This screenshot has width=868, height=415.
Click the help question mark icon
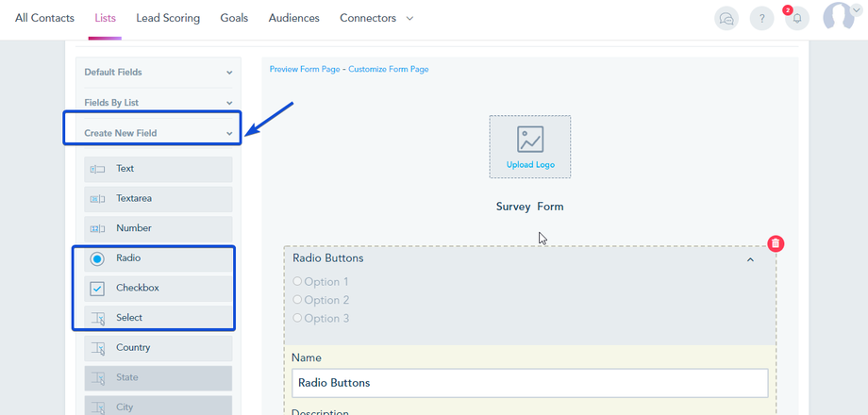pos(761,18)
